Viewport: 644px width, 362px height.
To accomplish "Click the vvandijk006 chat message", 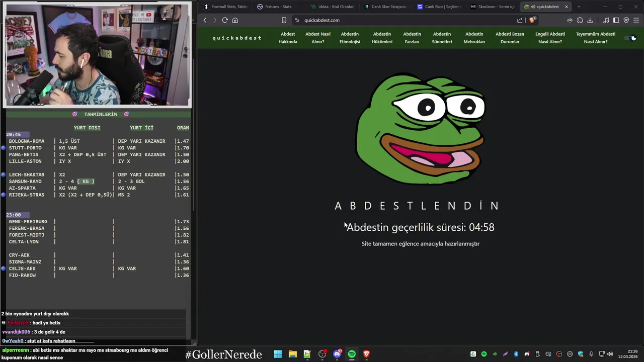I will point(34,332).
